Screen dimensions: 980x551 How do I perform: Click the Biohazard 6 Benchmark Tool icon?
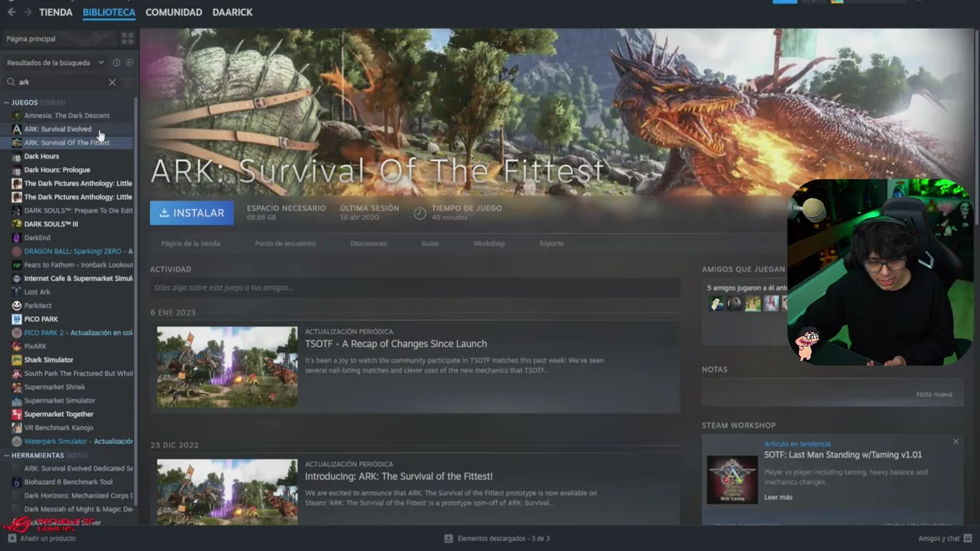17,482
